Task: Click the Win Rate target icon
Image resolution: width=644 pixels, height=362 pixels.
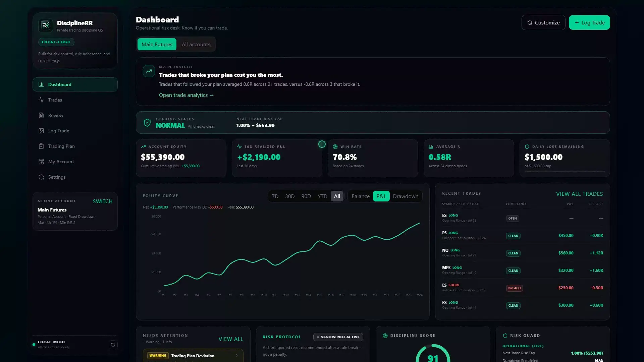Action: pos(335,146)
